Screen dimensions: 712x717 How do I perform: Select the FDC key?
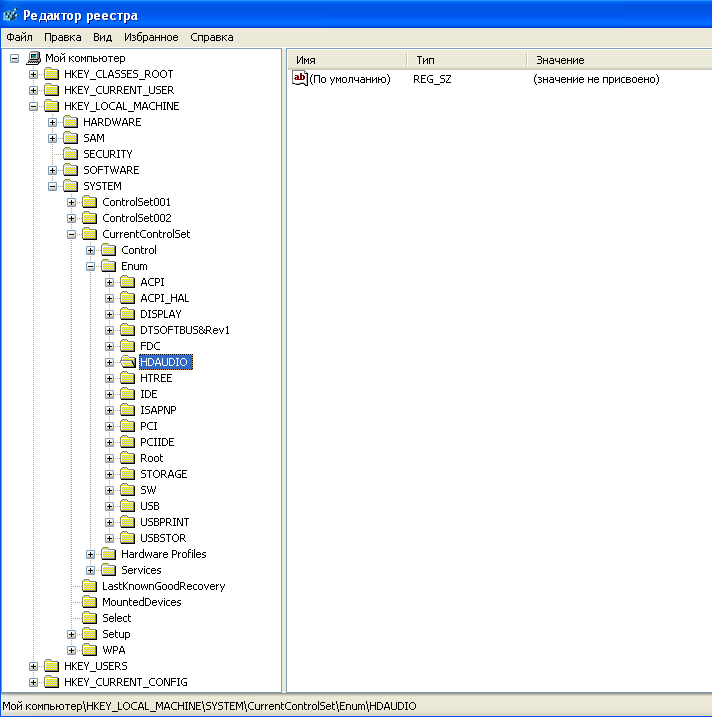150,346
